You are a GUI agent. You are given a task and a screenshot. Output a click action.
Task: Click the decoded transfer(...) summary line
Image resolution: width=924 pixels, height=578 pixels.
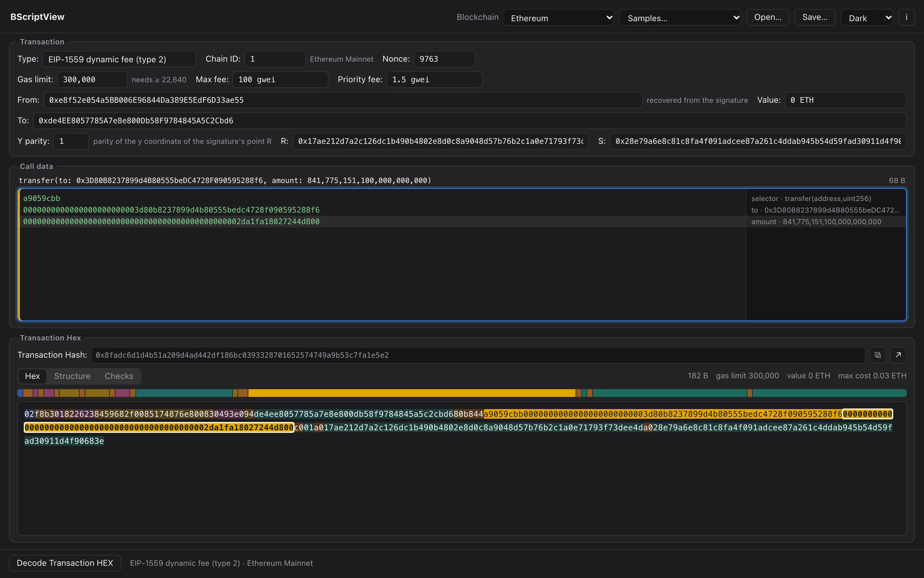pos(225,180)
